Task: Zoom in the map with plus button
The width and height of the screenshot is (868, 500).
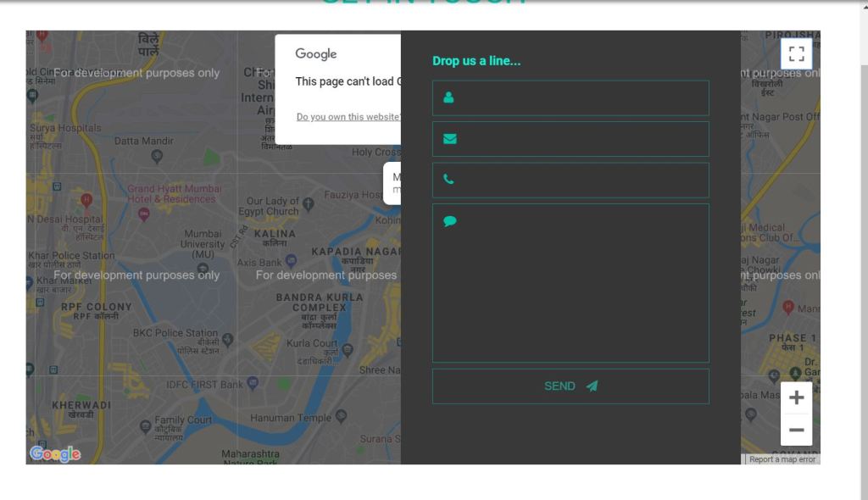Action: pyautogui.click(x=796, y=397)
